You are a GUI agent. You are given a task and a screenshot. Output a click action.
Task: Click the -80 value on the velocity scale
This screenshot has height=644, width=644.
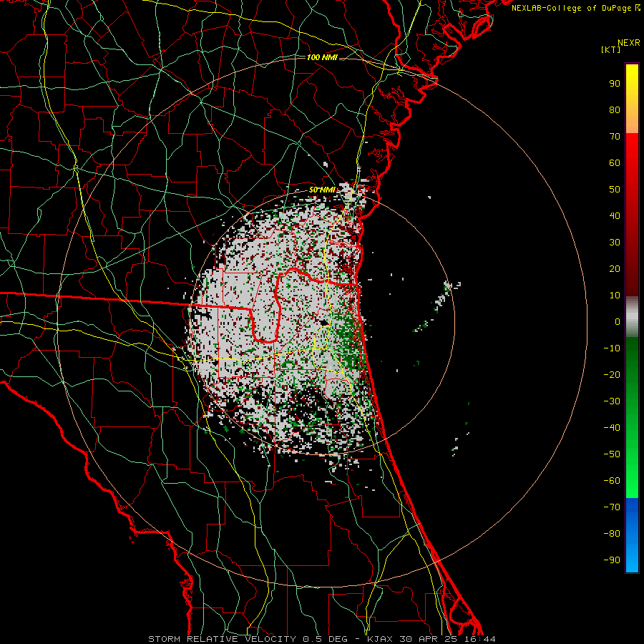[x=612, y=534]
